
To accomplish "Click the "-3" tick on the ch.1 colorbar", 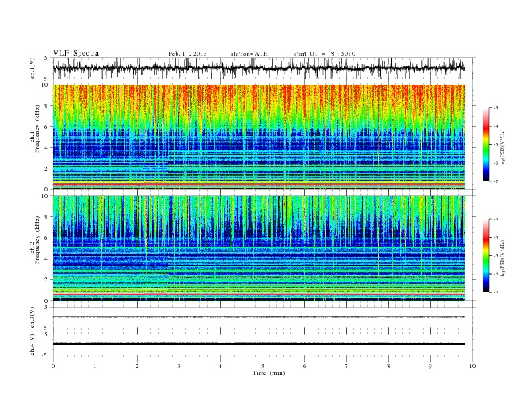I will [496, 108].
